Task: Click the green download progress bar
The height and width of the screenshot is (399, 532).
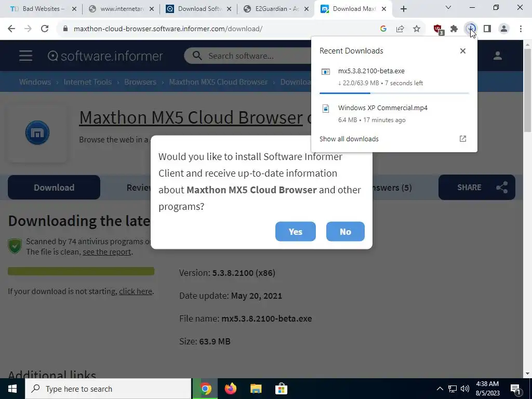Action: (81, 271)
